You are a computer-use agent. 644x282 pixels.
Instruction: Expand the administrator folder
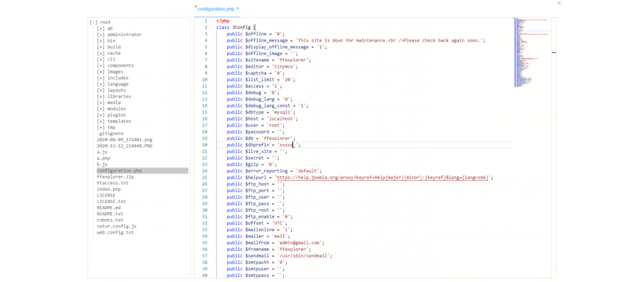tap(101, 34)
